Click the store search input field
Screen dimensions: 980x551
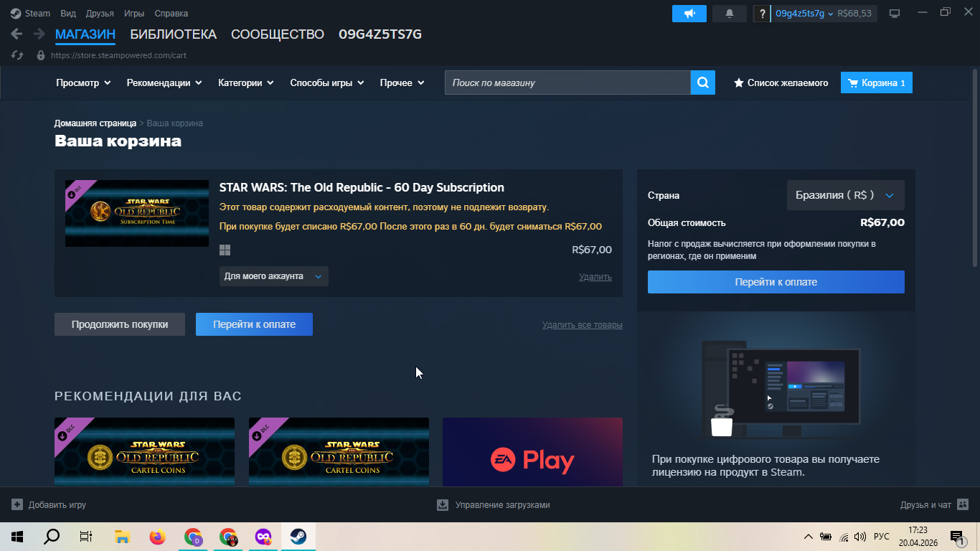click(567, 83)
